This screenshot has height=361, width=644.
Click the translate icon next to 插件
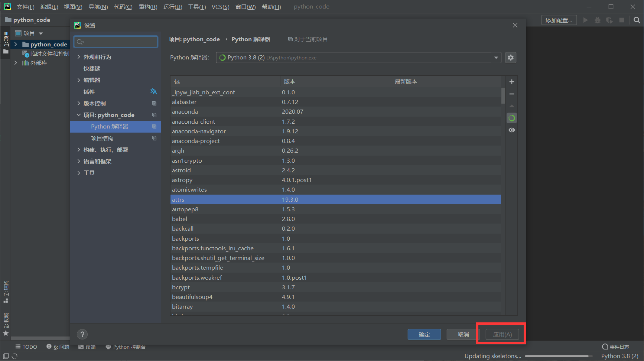(153, 91)
